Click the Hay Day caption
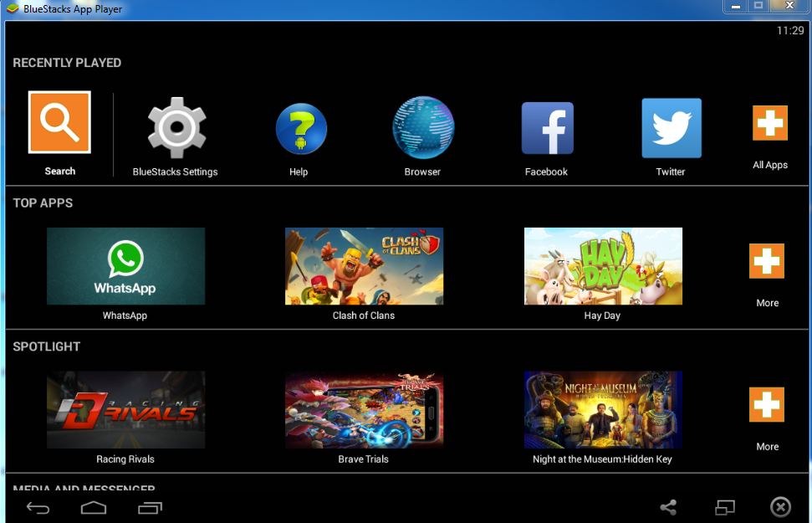This screenshot has height=523, width=812. point(602,315)
